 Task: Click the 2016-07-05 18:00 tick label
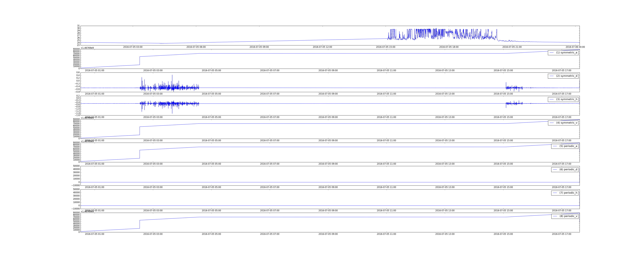point(449,47)
